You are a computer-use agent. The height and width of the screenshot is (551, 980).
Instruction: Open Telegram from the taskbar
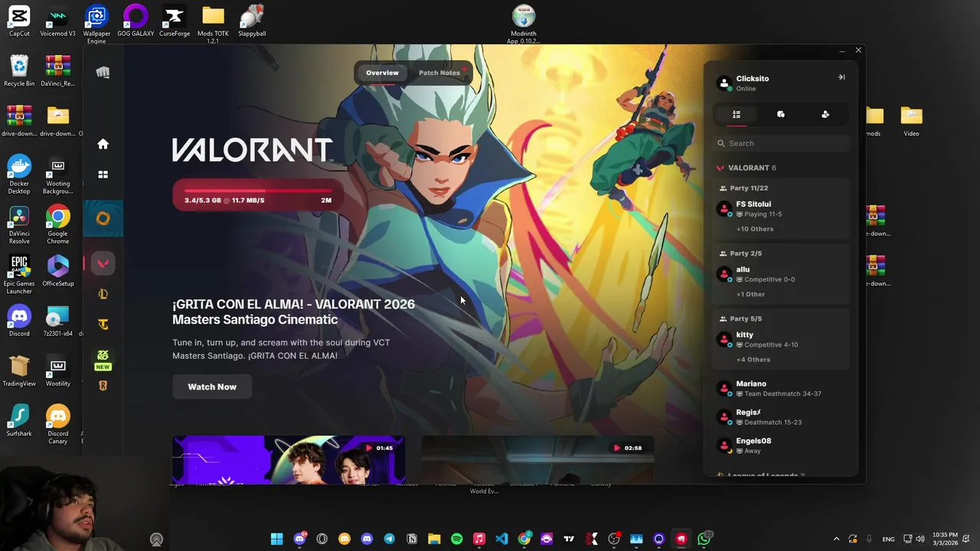[389, 539]
